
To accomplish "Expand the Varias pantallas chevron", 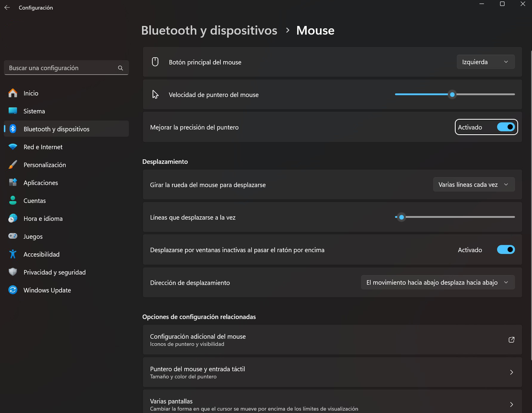I will pyautogui.click(x=511, y=404).
